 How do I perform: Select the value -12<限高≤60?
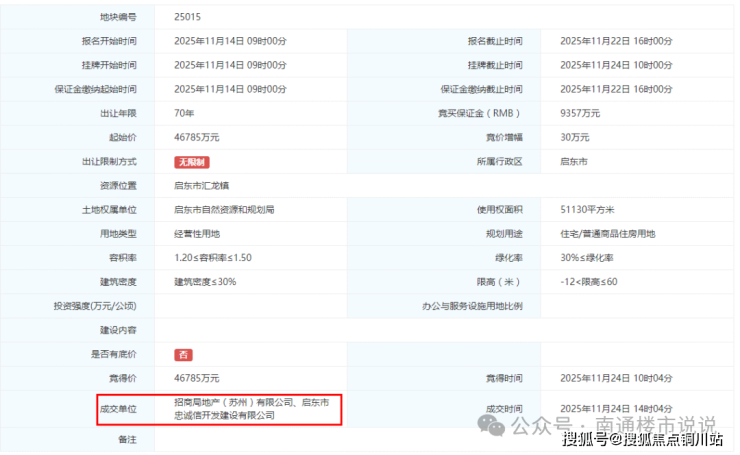(589, 282)
